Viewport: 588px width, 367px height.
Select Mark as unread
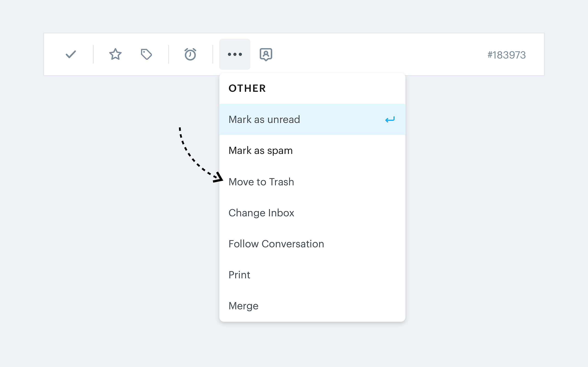pos(264,120)
